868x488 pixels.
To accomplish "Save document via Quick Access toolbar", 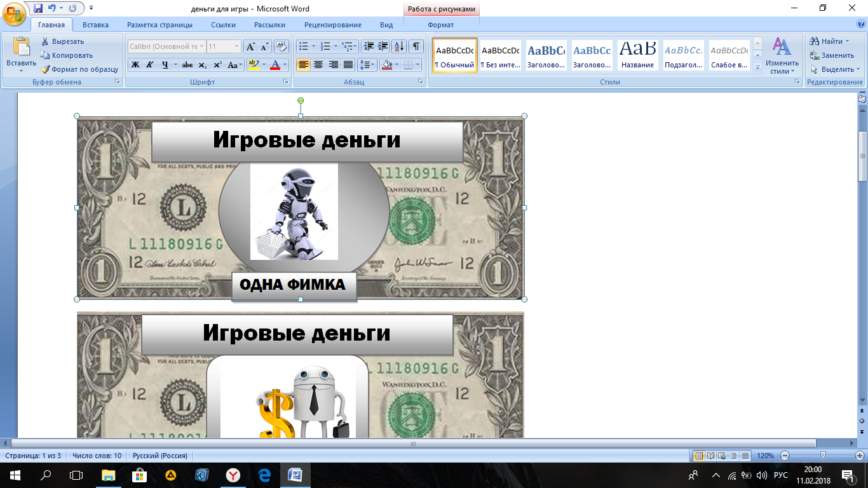I will pyautogui.click(x=38, y=8).
